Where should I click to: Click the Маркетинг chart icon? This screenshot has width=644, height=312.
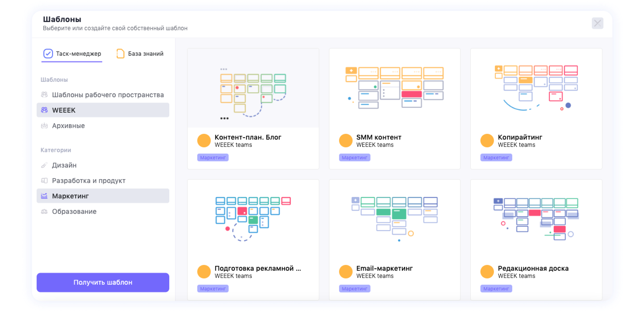click(x=44, y=196)
